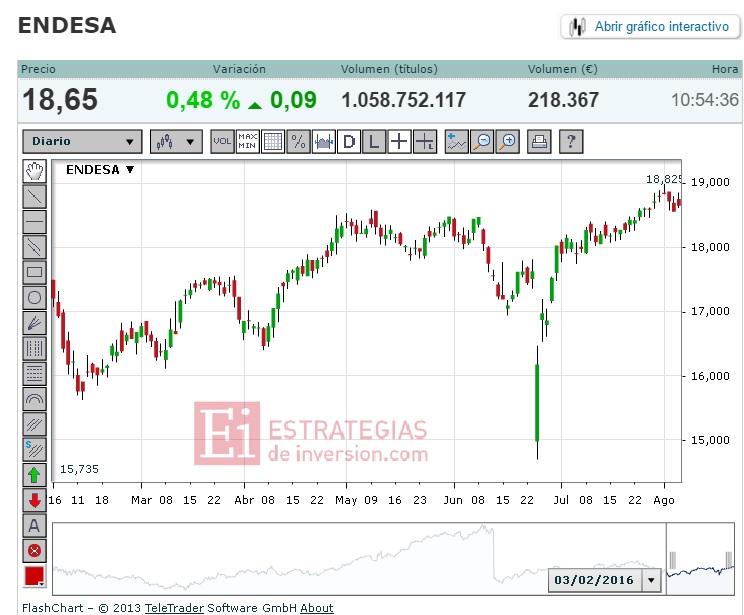This screenshot has width=744, height=615.
Task: Open the About link
Action: pyautogui.click(x=317, y=608)
